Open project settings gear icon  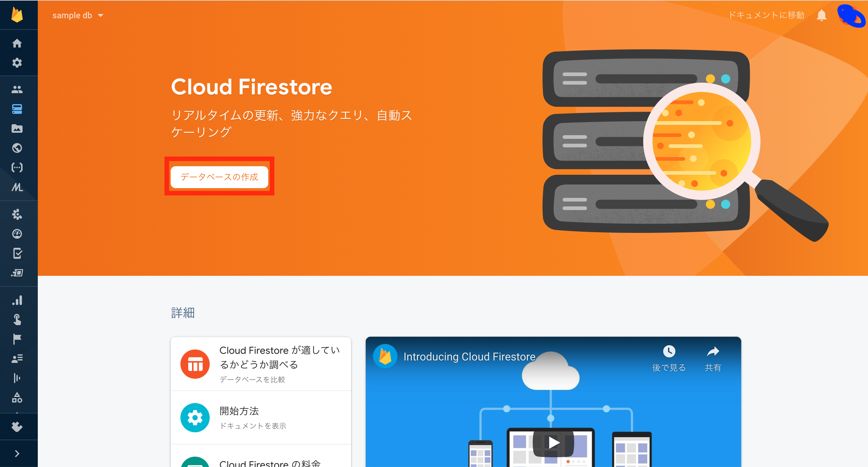point(17,63)
